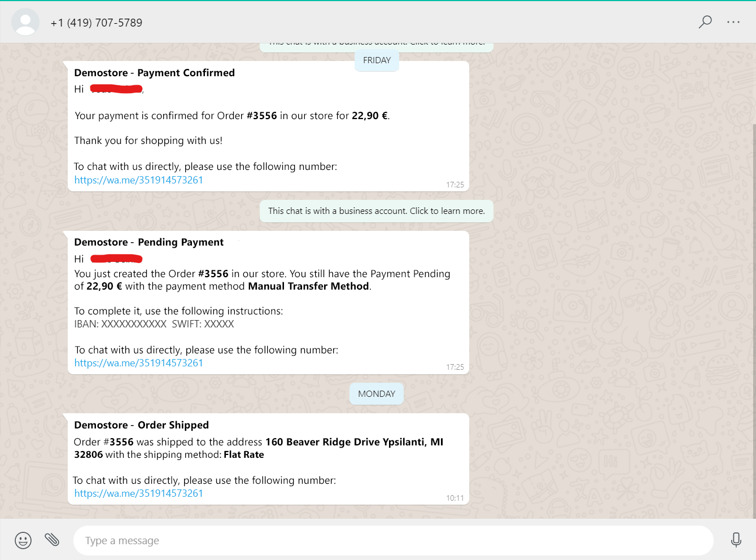
Task: Click Thank you for shopping with us text
Action: [x=148, y=141]
